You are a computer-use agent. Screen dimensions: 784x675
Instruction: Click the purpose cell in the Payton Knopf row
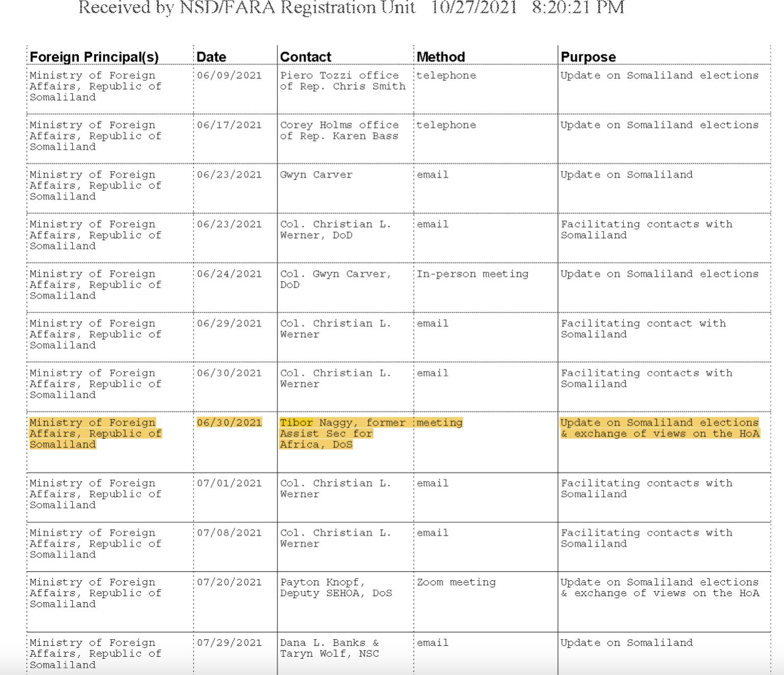660,587
